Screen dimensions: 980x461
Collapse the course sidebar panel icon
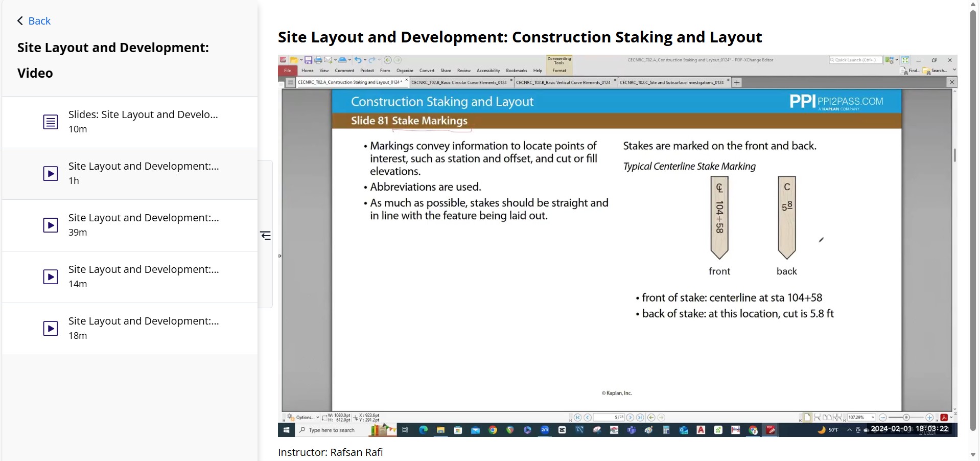(x=266, y=235)
